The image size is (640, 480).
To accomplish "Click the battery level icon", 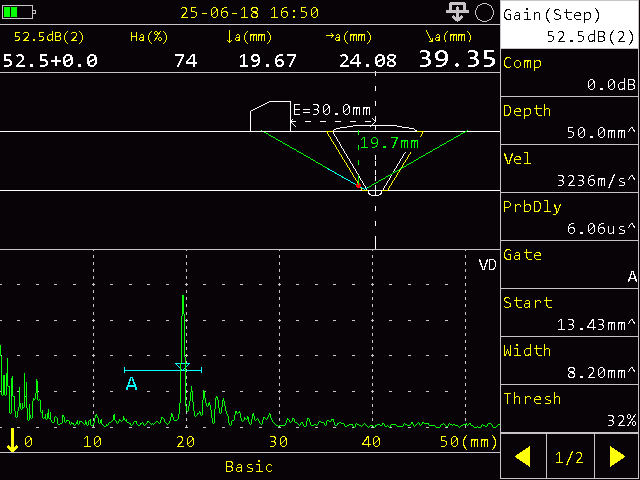I will [18, 12].
